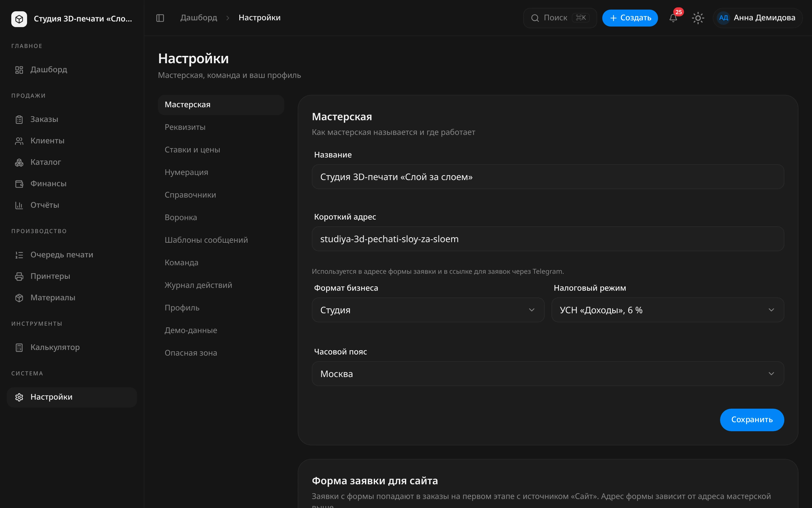Viewport: 812px width, 508px height.
Task: Click the Клиенты people icon
Action: [19, 141]
